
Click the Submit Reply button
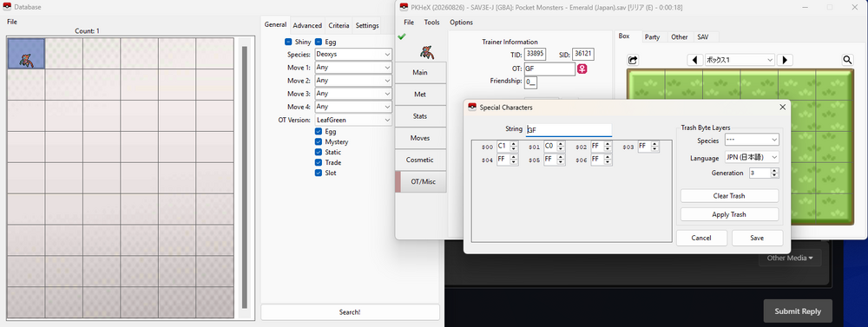798,311
